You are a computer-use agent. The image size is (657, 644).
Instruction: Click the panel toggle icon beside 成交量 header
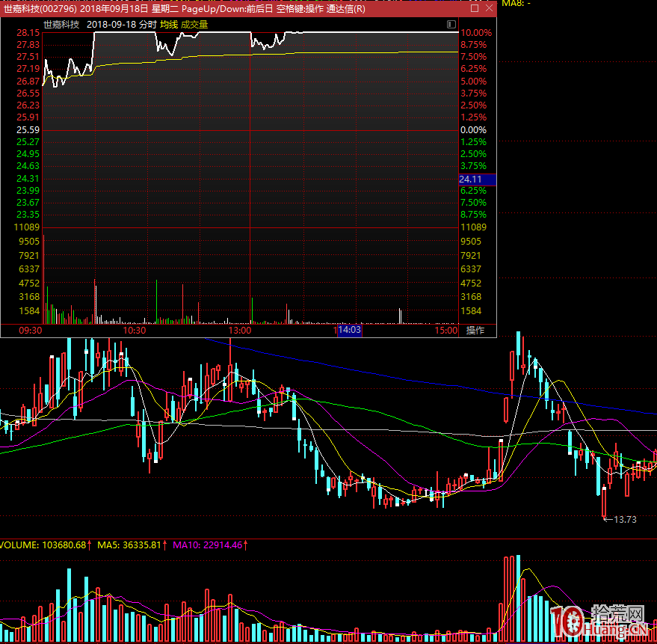451,25
